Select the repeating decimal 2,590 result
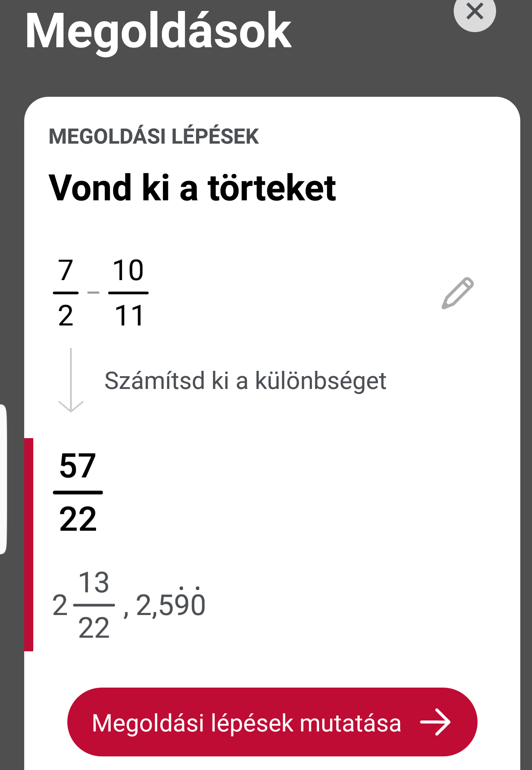The width and height of the screenshot is (532, 770). click(171, 604)
